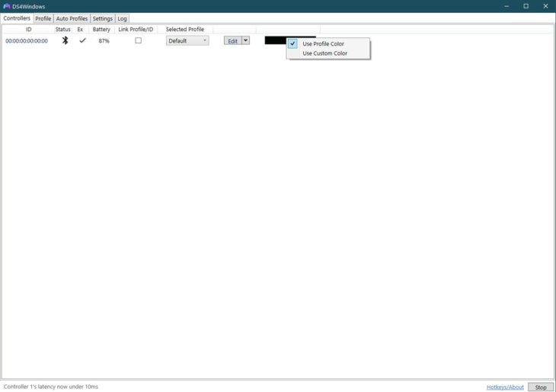
Task: Click the Ex column header
Action: pyautogui.click(x=80, y=29)
